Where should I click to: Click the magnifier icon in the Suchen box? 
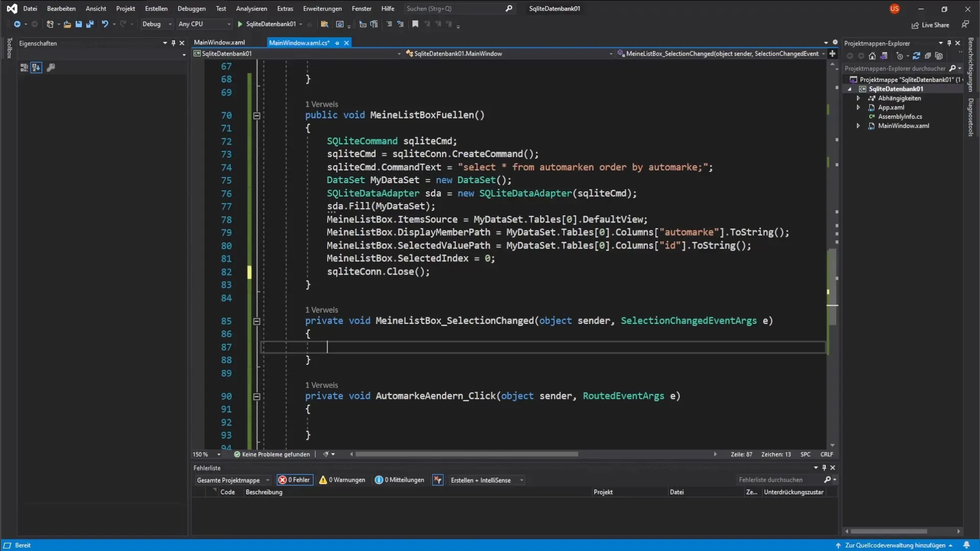[509, 9]
